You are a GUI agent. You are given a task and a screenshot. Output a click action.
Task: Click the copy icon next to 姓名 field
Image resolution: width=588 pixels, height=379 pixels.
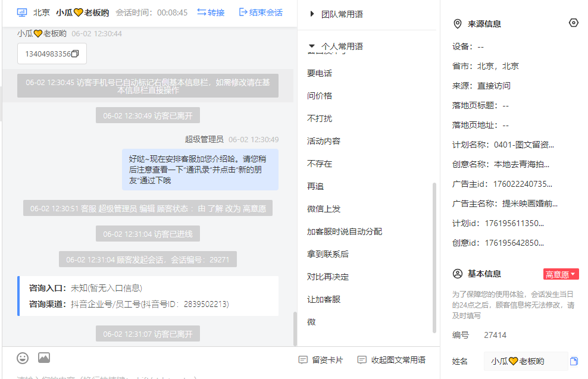(574, 361)
